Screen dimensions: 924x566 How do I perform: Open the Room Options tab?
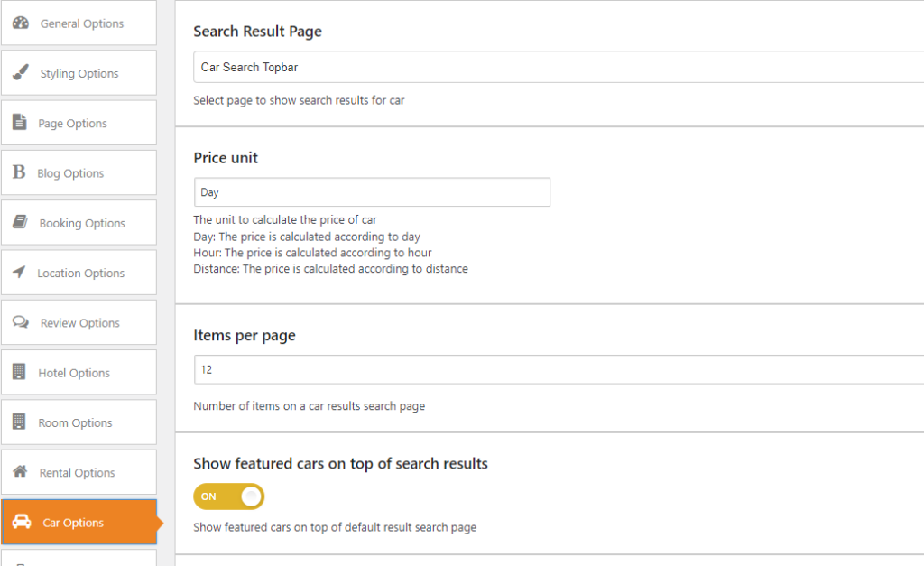pos(75,422)
